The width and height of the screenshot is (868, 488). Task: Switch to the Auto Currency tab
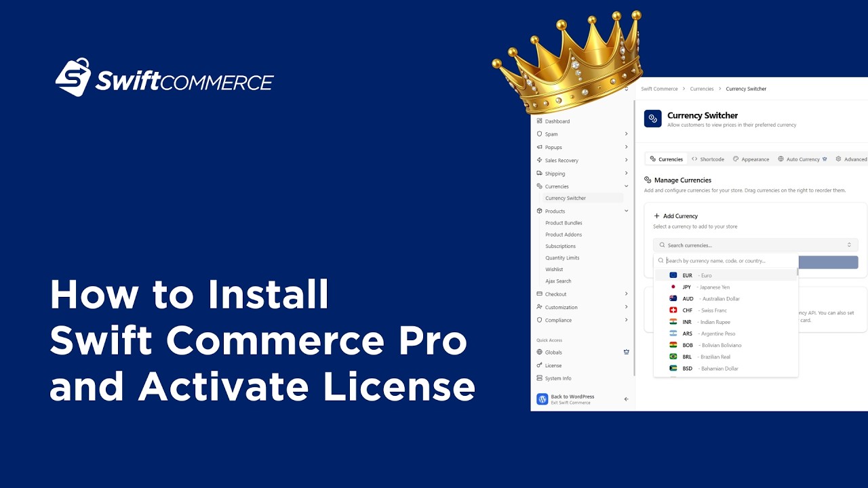tap(802, 159)
